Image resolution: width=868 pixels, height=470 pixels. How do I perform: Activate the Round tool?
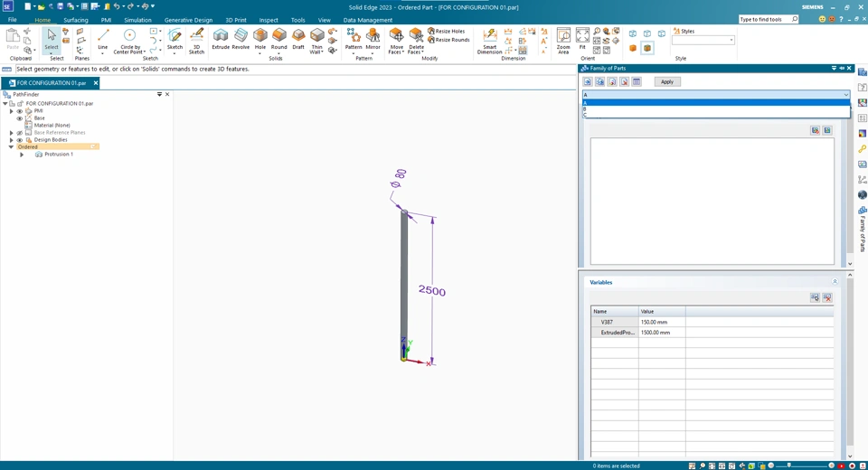click(x=279, y=40)
